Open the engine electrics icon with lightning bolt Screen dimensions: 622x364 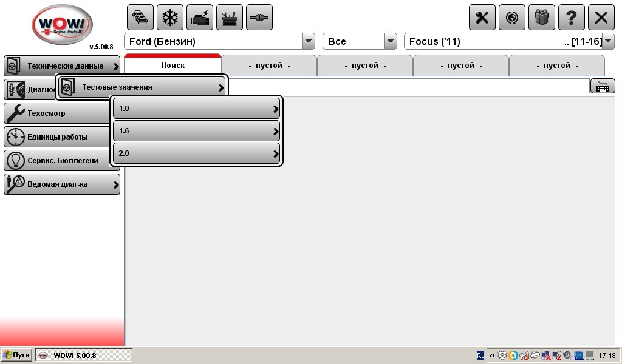[x=199, y=18]
